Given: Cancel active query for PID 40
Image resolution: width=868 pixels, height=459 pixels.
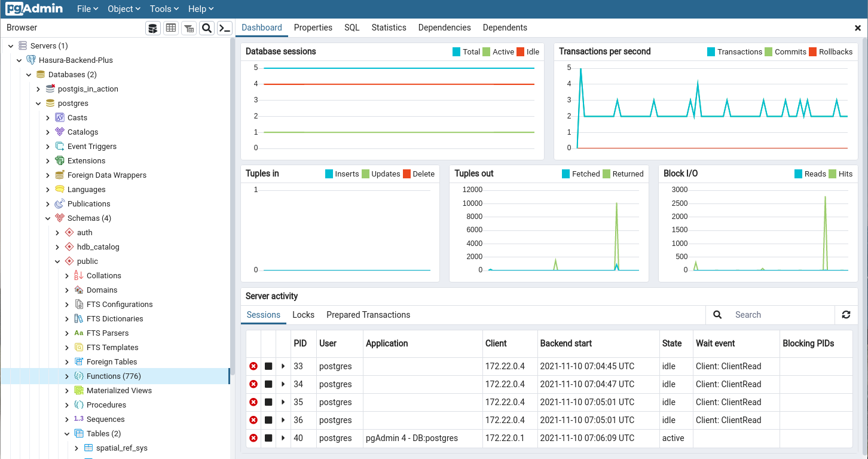Looking at the screenshot, I should tap(268, 438).
